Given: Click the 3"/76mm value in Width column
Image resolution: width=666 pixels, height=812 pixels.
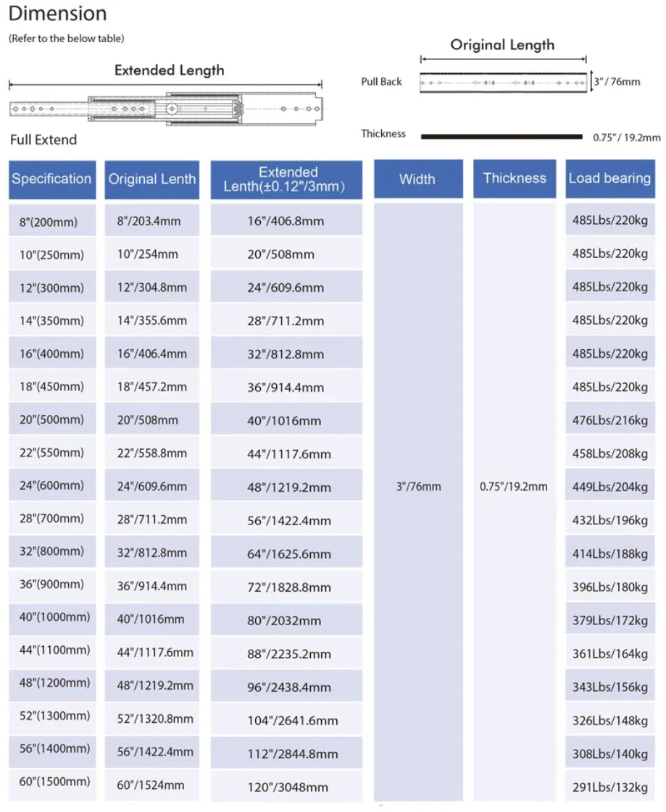Looking at the screenshot, I should (418, 487).
